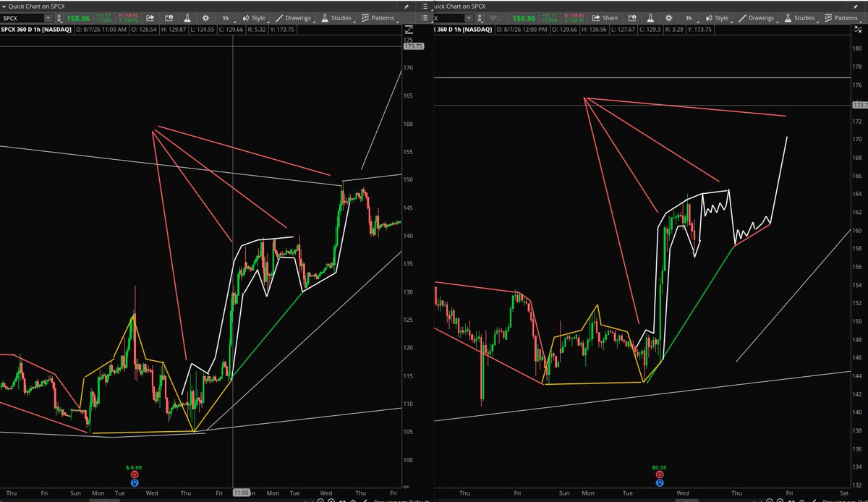Open the 1h timeframe selector in right chart
This screenshot has width=868, height=502.
[x=689, y=17]
